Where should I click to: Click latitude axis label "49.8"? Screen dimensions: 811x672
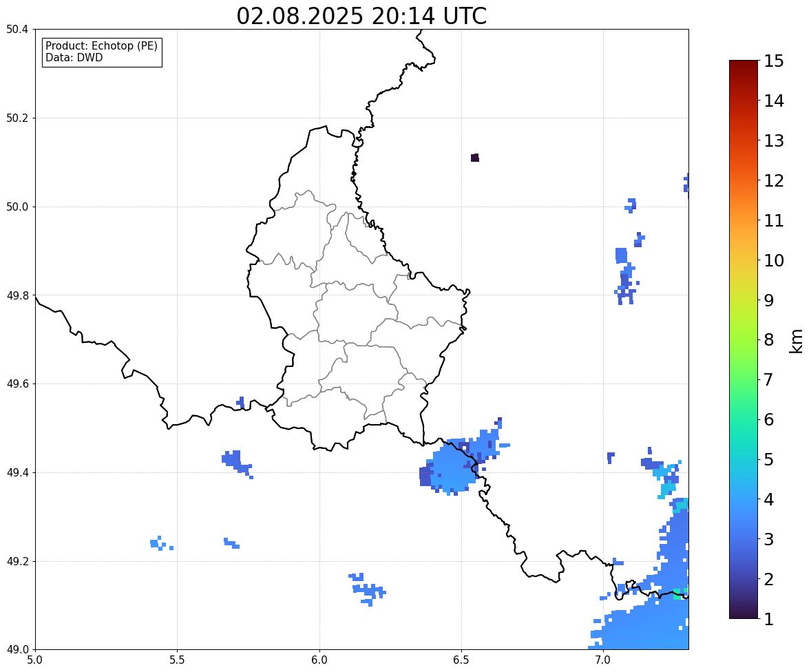[18, 295]
